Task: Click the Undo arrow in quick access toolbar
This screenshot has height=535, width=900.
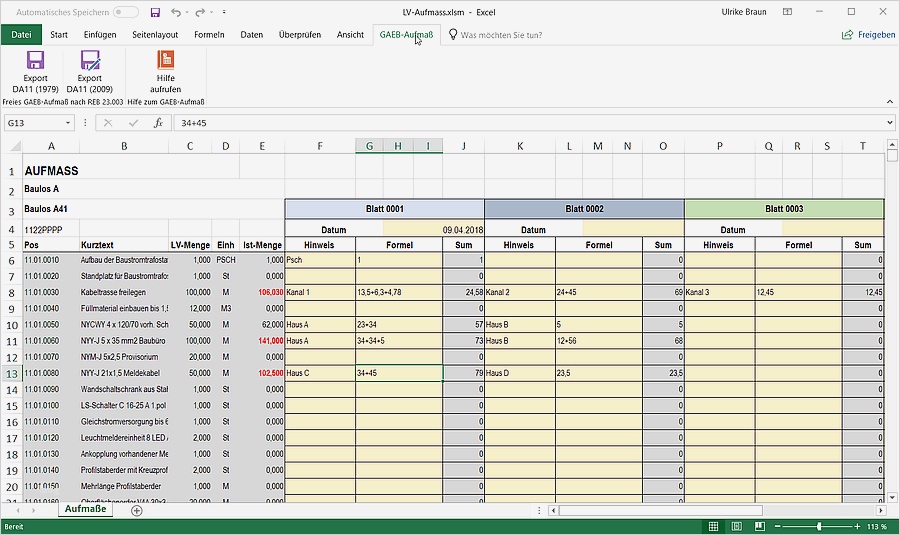Action: 176,12
